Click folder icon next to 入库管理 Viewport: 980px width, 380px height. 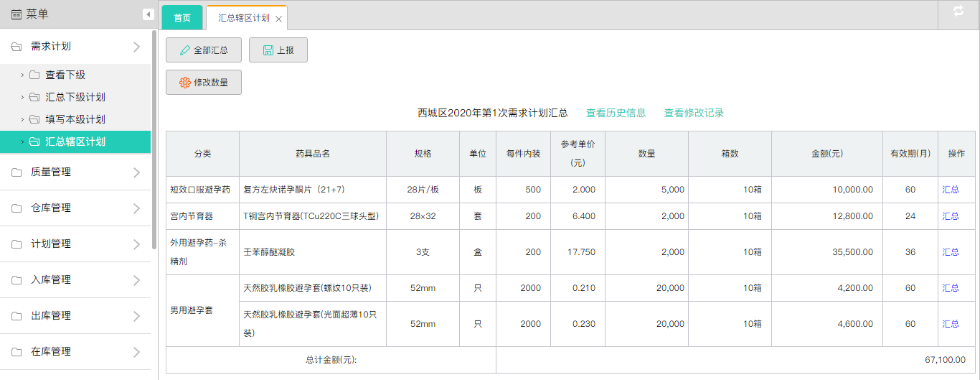click(17, 280)
